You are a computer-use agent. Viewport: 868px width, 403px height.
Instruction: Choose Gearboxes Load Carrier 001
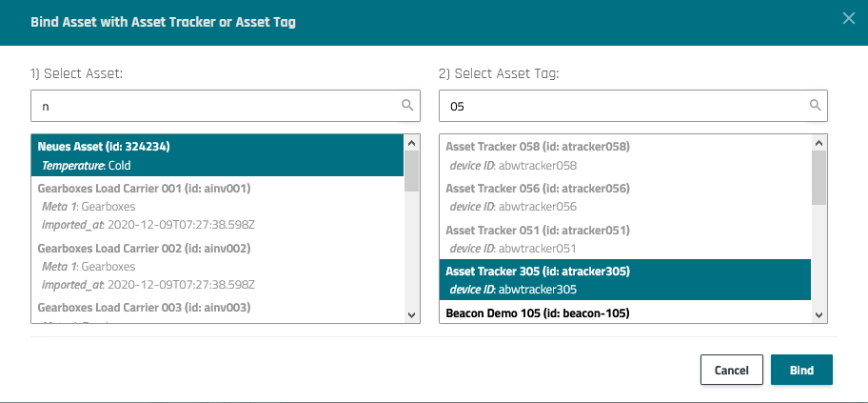(218, 205)
